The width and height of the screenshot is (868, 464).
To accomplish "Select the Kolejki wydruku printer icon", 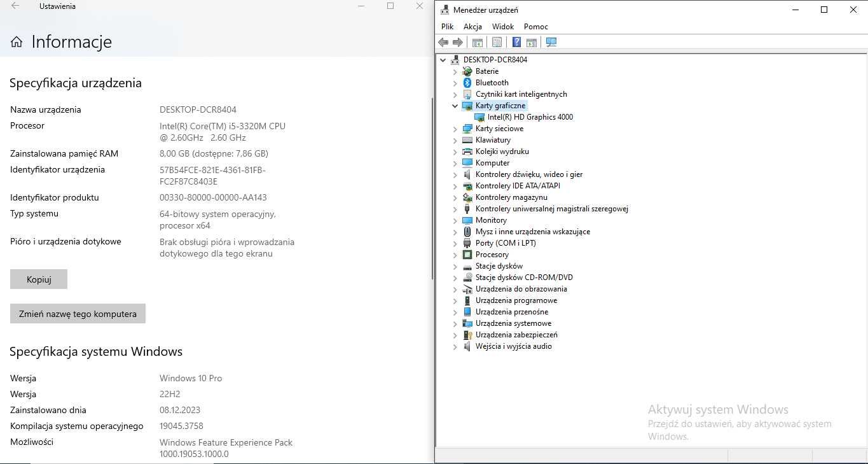I will click(467, 151).
